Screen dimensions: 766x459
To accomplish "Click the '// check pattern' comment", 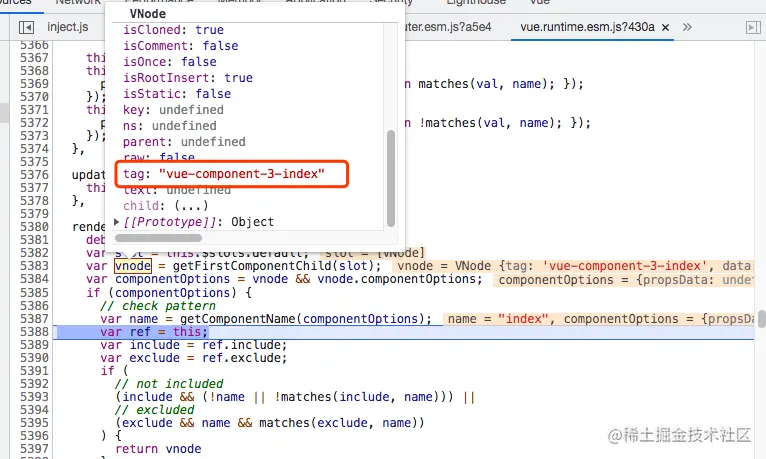I will (x=158, y=306).
